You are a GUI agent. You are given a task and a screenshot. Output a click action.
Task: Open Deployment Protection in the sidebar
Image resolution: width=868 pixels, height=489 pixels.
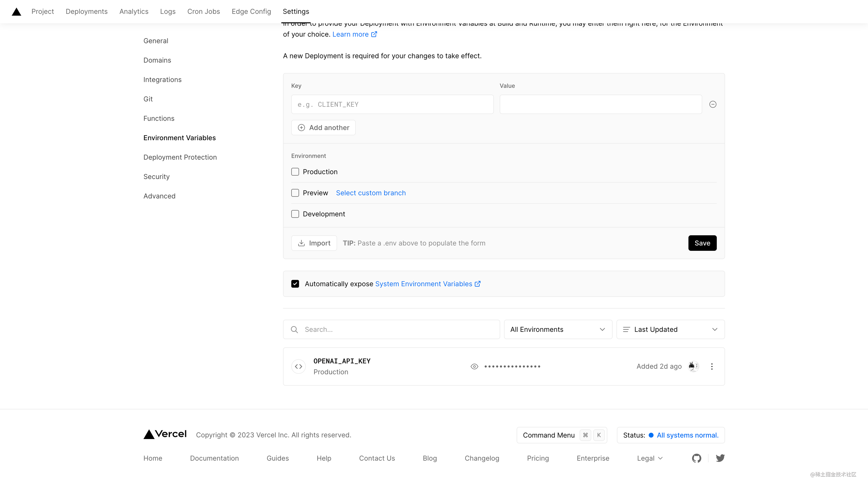180,157
